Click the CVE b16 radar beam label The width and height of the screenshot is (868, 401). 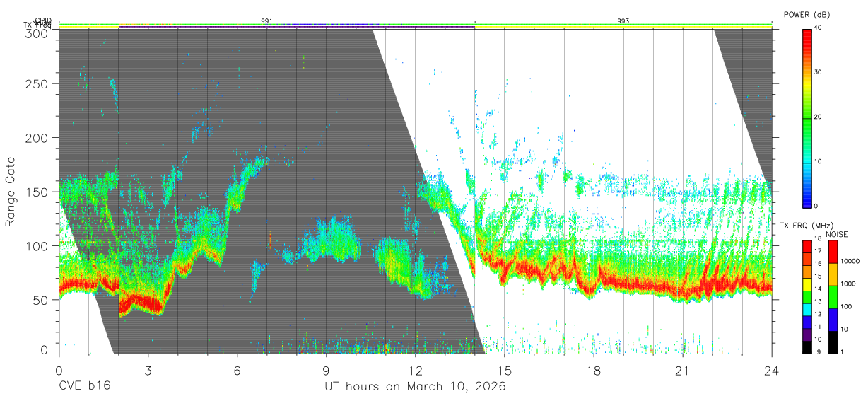click(84, 387)
